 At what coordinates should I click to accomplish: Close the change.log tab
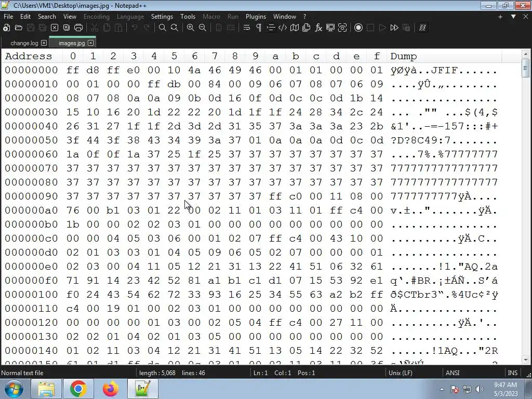(44, 43)
